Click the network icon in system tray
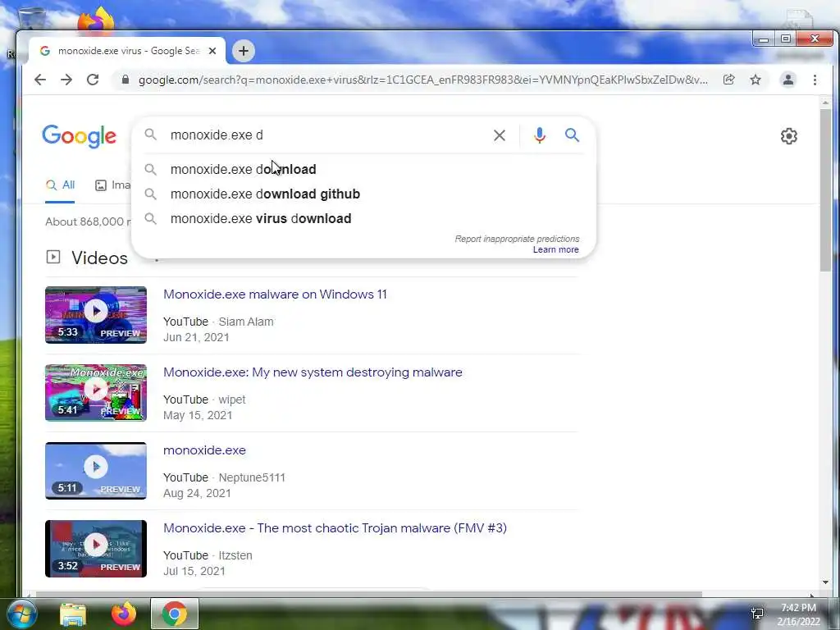Viewport: 840px width, 630px height. coord(757,614)
